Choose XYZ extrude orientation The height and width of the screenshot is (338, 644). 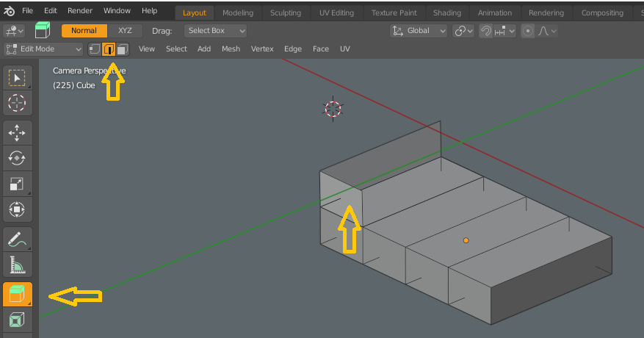pos(125,30)
